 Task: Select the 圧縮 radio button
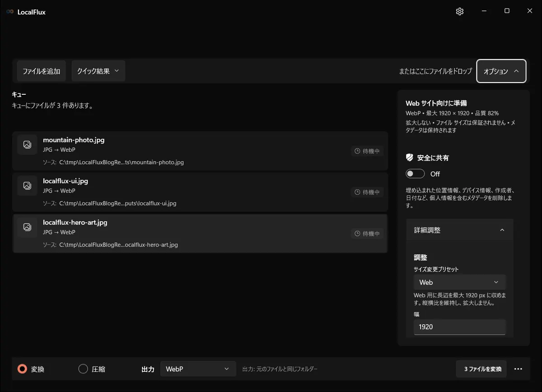tap(83, 369)
